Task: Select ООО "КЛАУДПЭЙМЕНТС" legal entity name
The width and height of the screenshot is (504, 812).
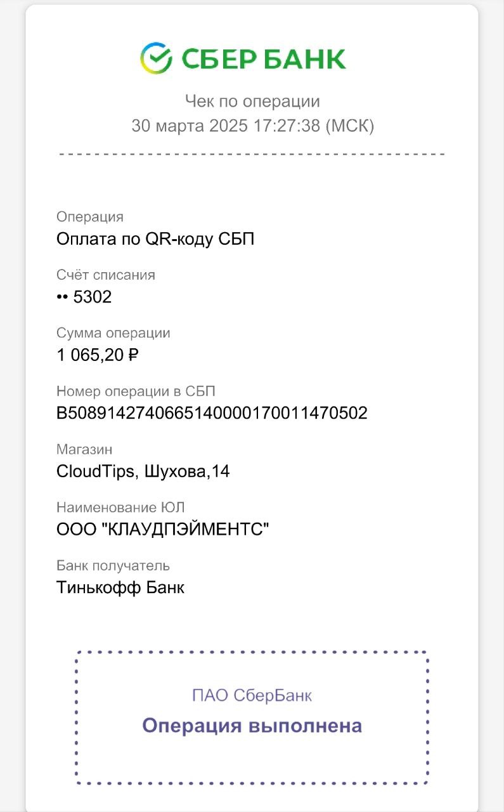Action: tap(163, 530)
